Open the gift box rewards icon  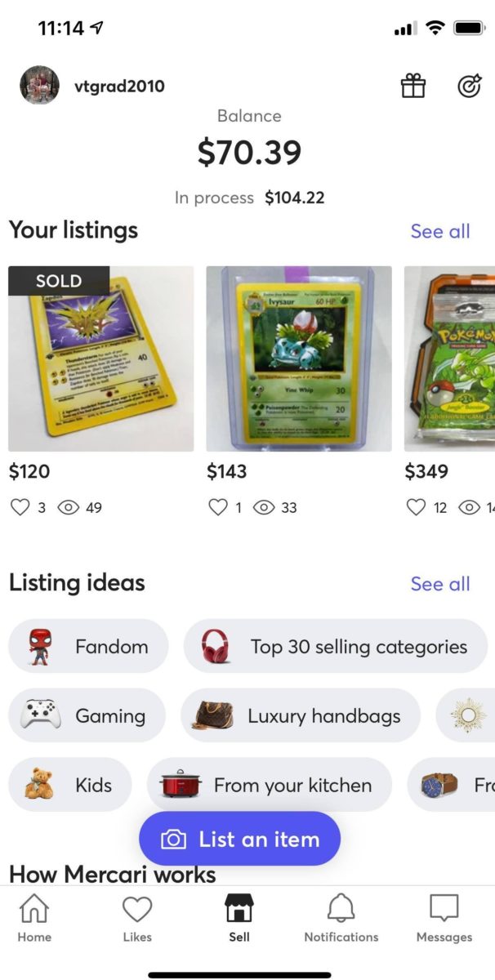pos(413,85)
